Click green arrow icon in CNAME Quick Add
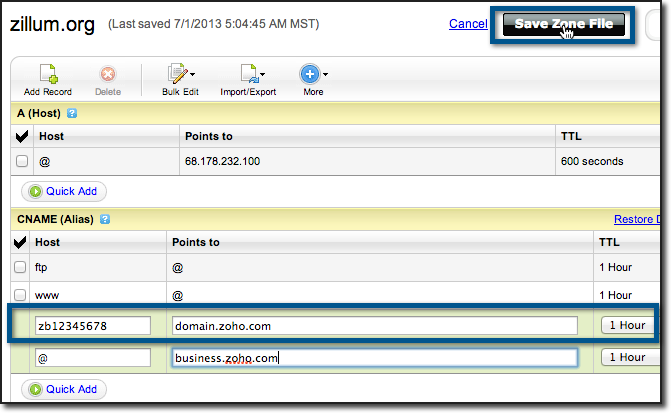This screenshot has width=672, height=414. point(36,389)
